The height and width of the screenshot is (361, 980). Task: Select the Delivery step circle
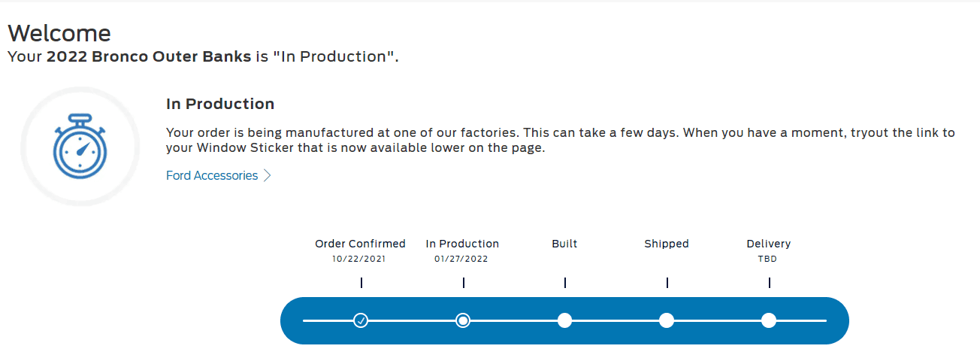click(x=769, y=320)
